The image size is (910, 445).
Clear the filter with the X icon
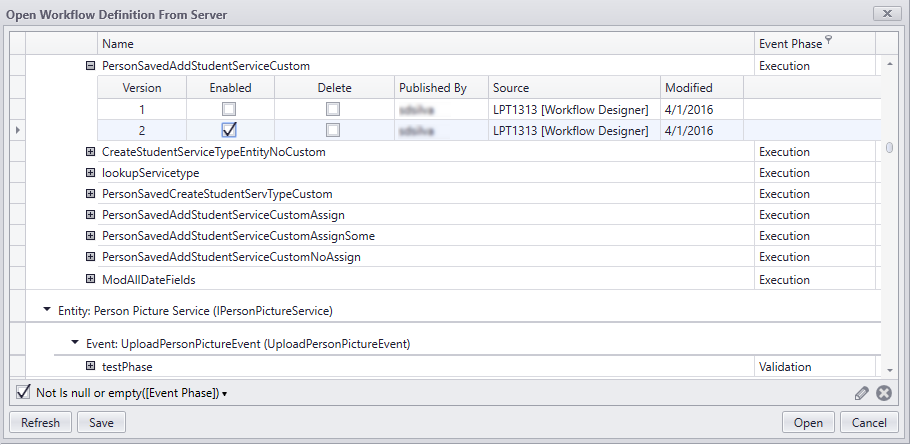tap(884, 393)
